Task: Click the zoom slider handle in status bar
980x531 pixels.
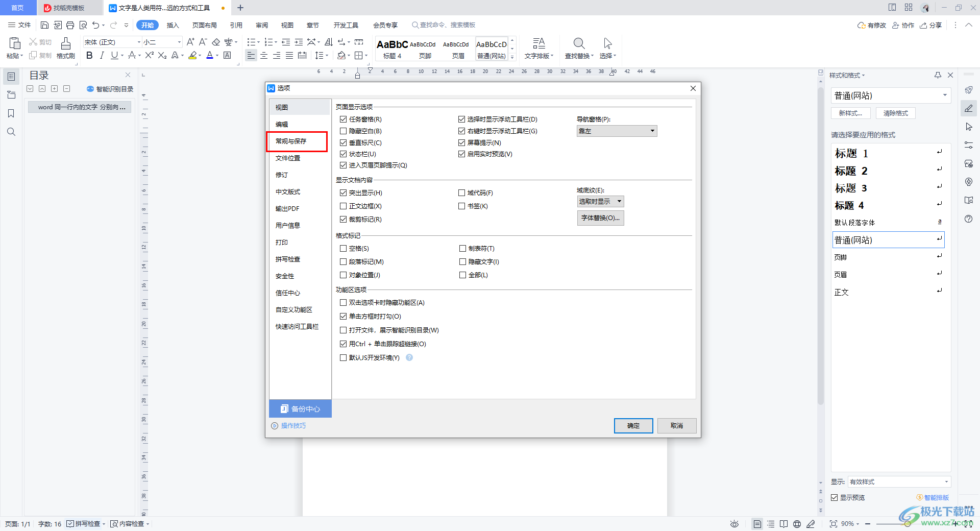Action: tap(908, 524)
